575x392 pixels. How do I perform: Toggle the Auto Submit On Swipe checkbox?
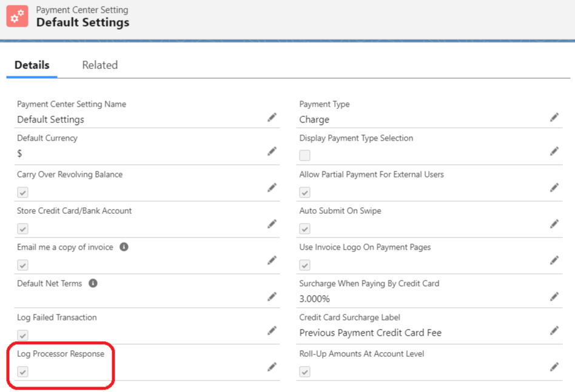(304, 228)
